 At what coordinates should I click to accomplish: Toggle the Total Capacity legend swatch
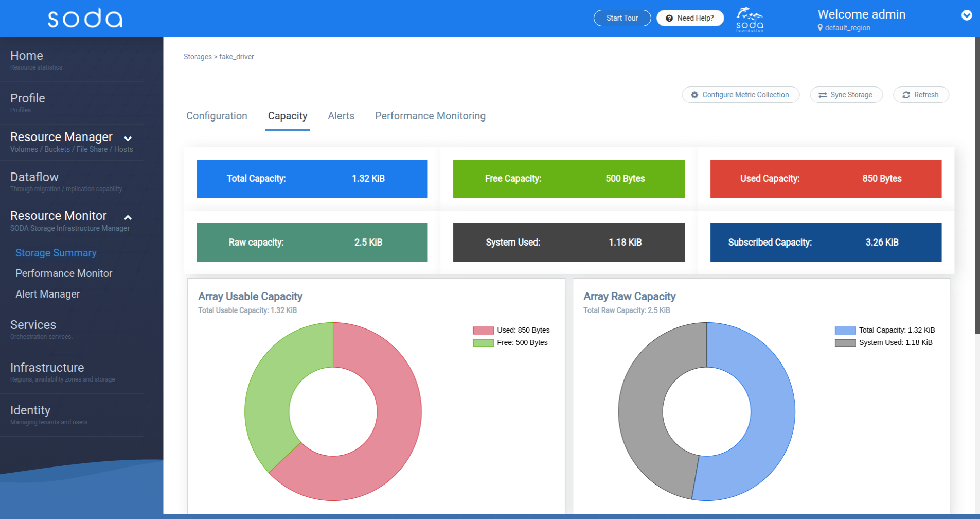click(845, 330)
